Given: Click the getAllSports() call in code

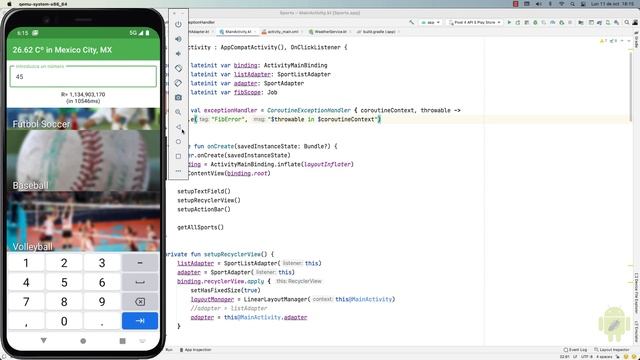Looking at the screenshot, I should (200, 227).
